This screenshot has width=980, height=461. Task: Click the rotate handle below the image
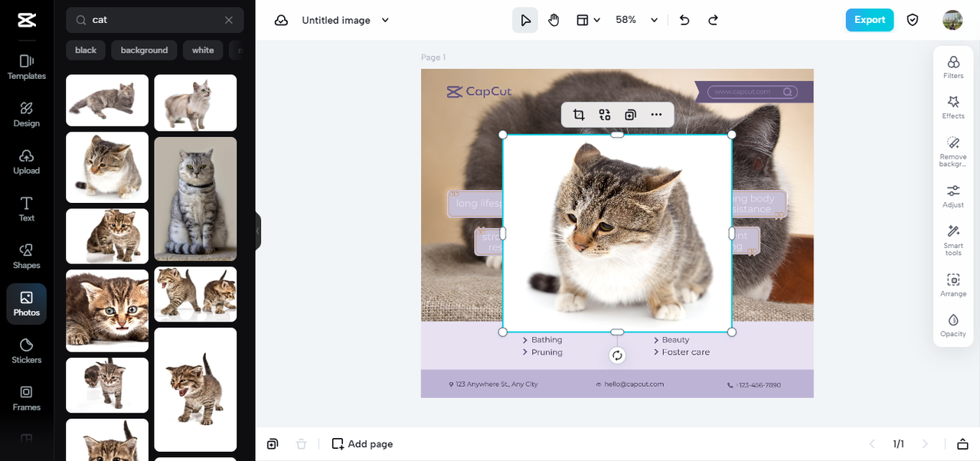click(617, 355)
